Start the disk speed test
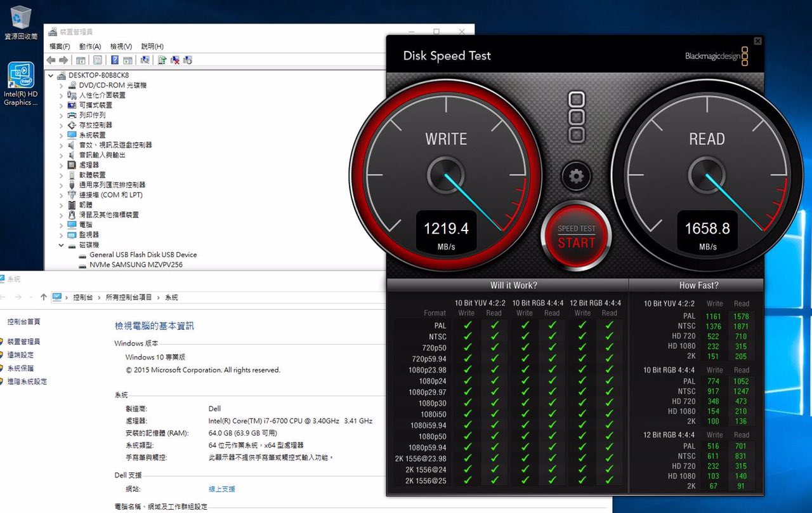Screen dimensions: 812x513 [576, 236]
